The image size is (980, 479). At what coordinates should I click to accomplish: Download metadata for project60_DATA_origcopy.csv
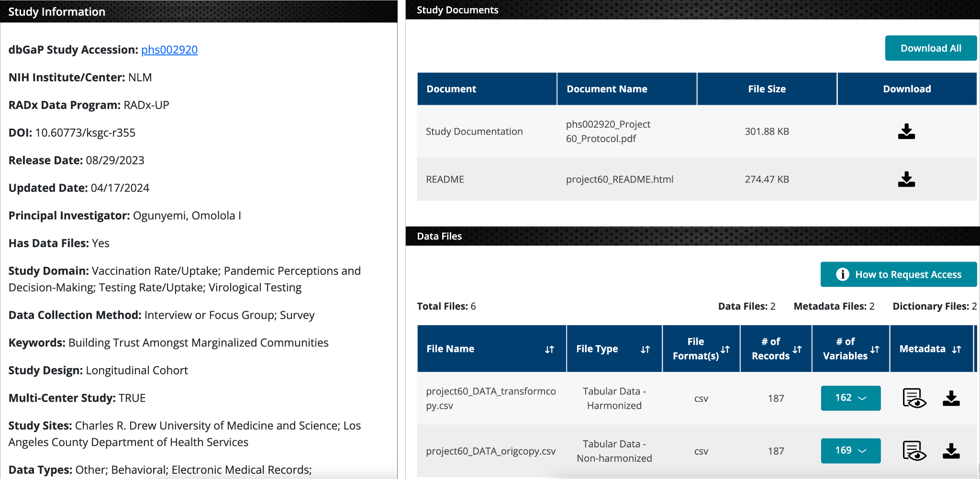[951, 451]
